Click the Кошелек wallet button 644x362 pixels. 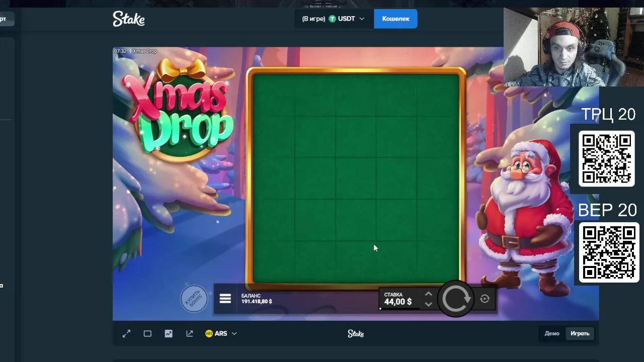point(395,19)
